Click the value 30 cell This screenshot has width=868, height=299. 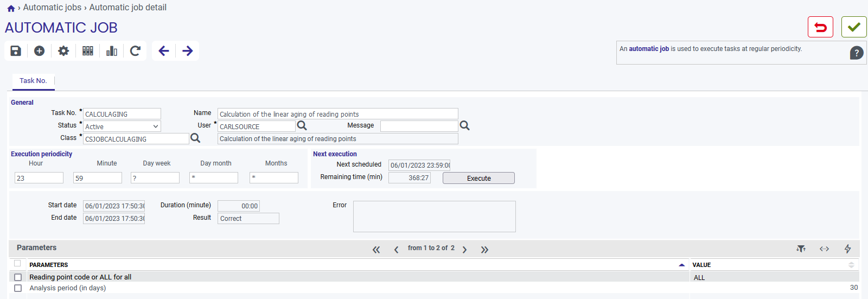(774, 288)
